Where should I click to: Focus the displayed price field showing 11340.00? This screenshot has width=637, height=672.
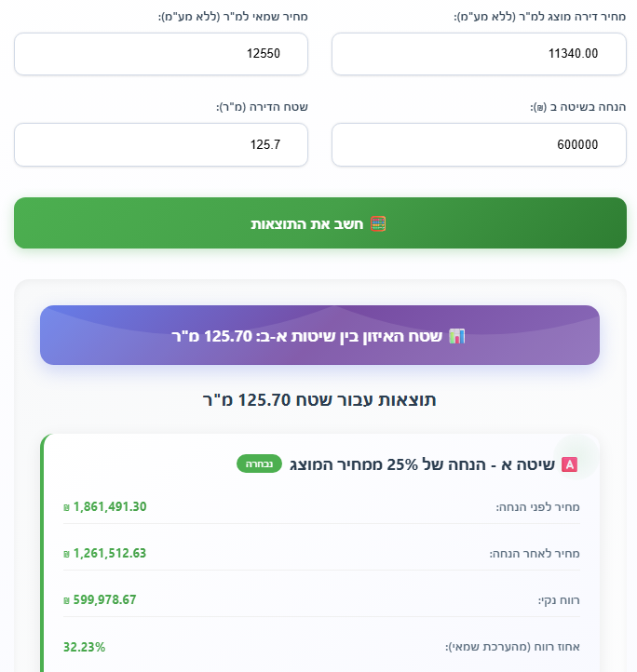(479, 54)
